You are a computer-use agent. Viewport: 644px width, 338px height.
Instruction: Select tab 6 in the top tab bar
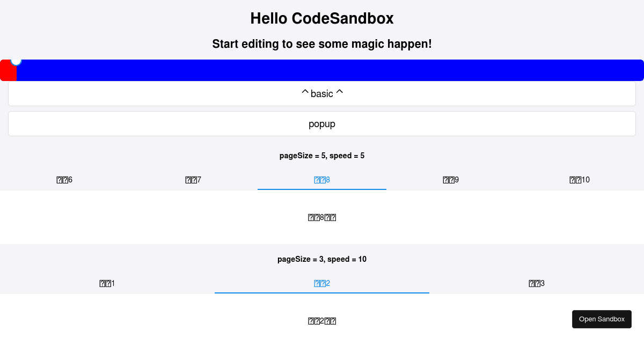tap(64, 180)
